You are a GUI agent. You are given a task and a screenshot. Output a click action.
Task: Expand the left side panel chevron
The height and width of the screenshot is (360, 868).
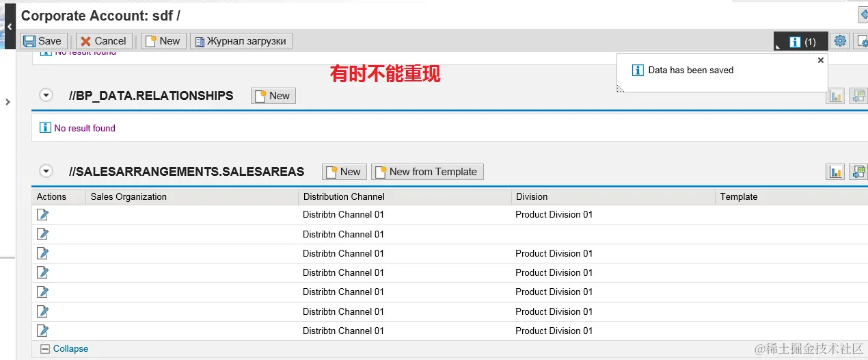tap(8, 102)
